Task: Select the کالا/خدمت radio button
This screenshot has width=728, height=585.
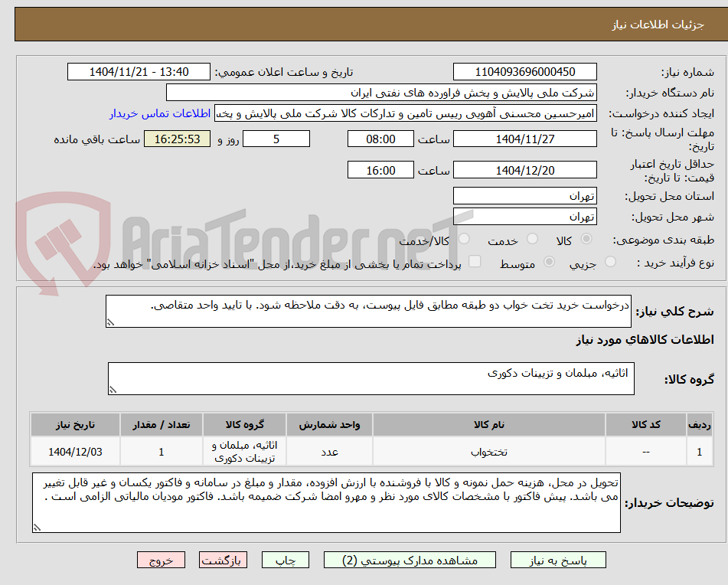Action: 464,239
